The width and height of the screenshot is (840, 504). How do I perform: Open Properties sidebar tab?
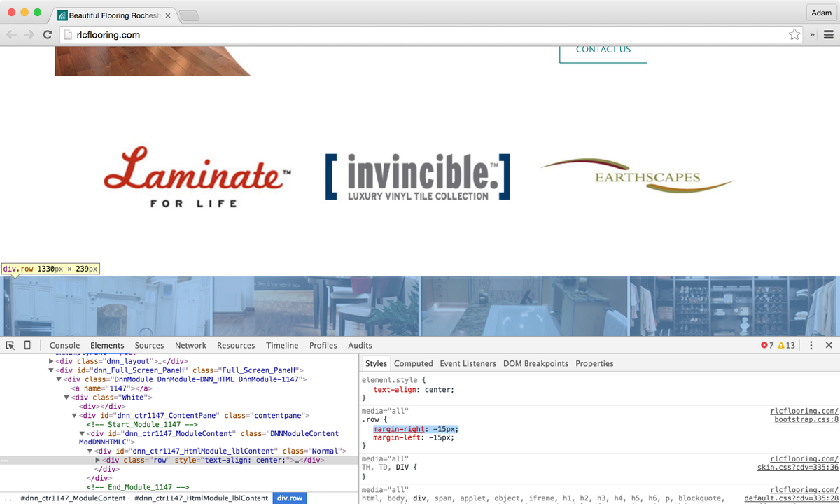[594, 363]
